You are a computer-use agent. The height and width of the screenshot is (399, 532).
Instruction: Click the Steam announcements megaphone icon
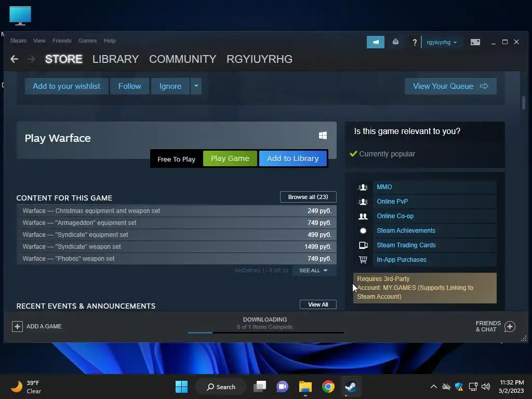click(x=375, y=42)
